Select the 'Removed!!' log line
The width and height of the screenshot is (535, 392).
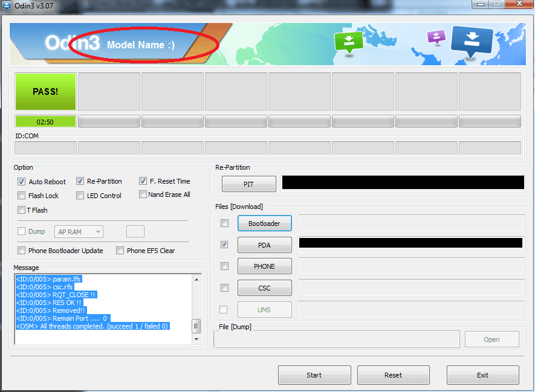click(51, 310)
